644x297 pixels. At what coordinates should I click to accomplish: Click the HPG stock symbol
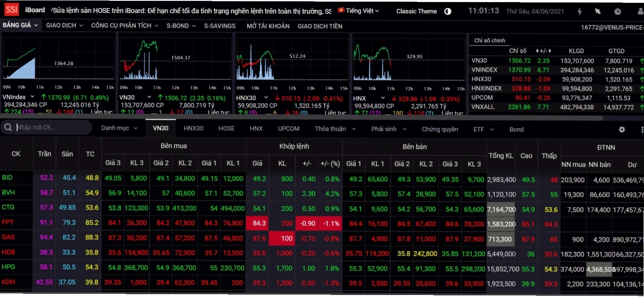(8, 267)
